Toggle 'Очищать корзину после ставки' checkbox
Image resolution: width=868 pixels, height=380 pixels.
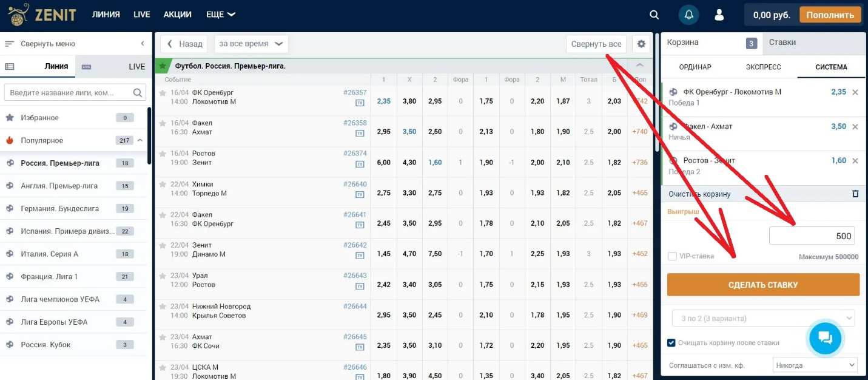pyautogui.click(x=671, y=343)
